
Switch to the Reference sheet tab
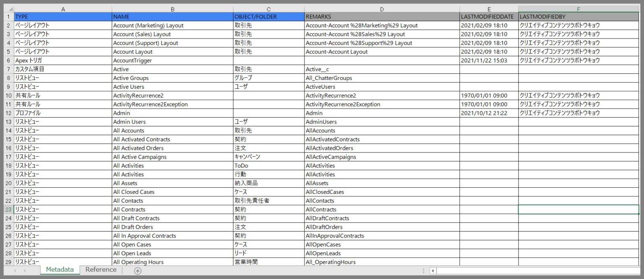pos(101,270)
